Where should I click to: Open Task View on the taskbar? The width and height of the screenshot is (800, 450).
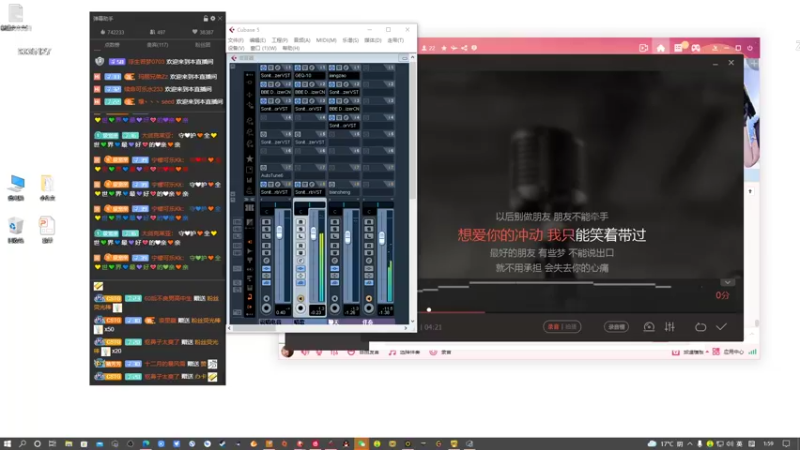[52, 444]
